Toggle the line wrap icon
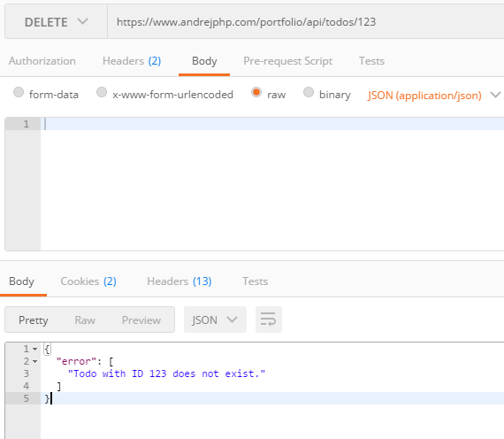Image resolution: width=504 pixels, height=439 pixels. (x=269, y=320)
